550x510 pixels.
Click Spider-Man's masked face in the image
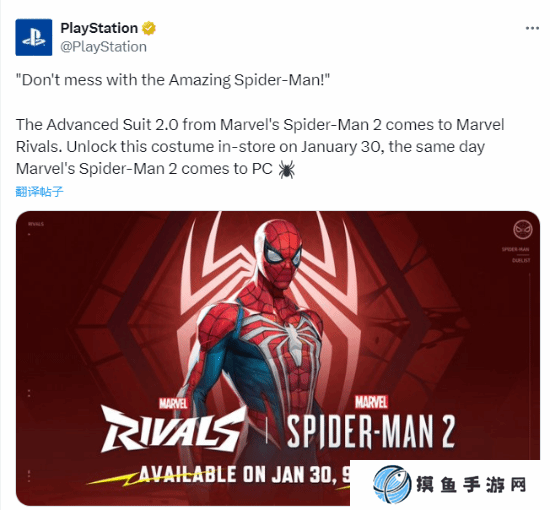point(282,253)
